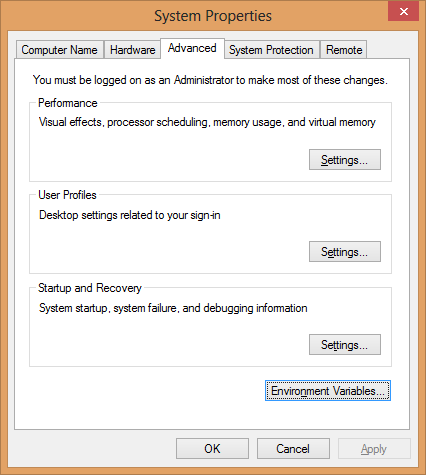This screenshot has height=475, width=426.
Task: Switch to the Computer Name tab
Action: coord(59,50)
